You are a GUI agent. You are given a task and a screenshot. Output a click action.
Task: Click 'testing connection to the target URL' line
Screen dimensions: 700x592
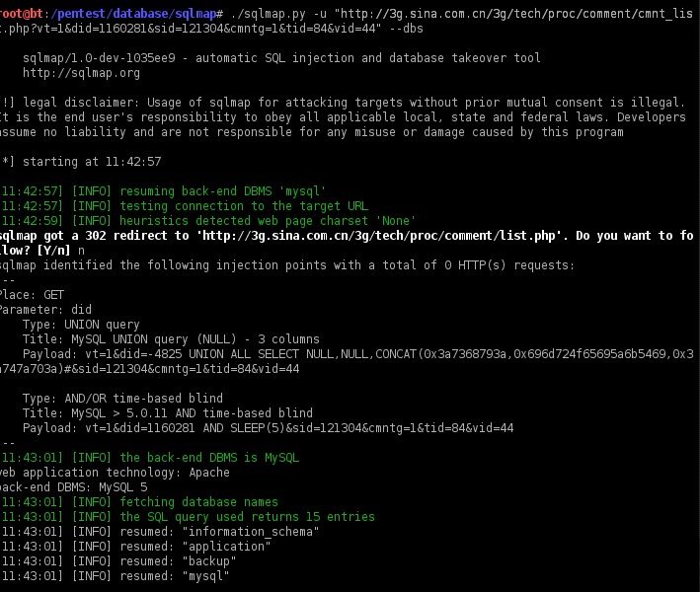[x=185, y=206]
